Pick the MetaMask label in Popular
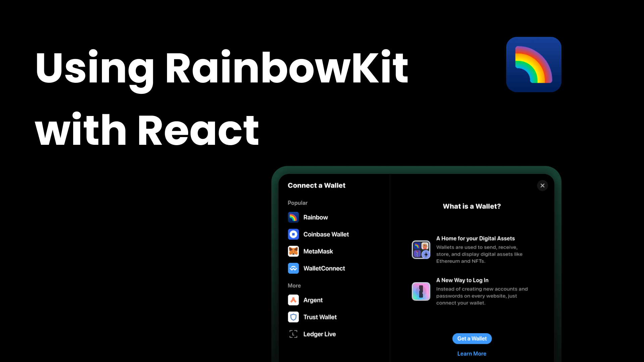This screenshot has width=644, height=362. click(318, 251)
